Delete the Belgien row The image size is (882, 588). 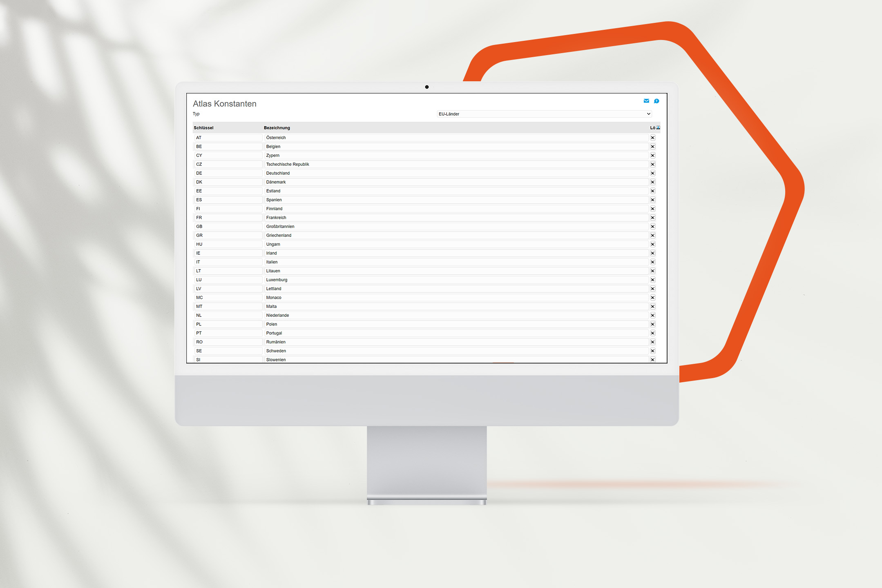(x=653, y=147)
